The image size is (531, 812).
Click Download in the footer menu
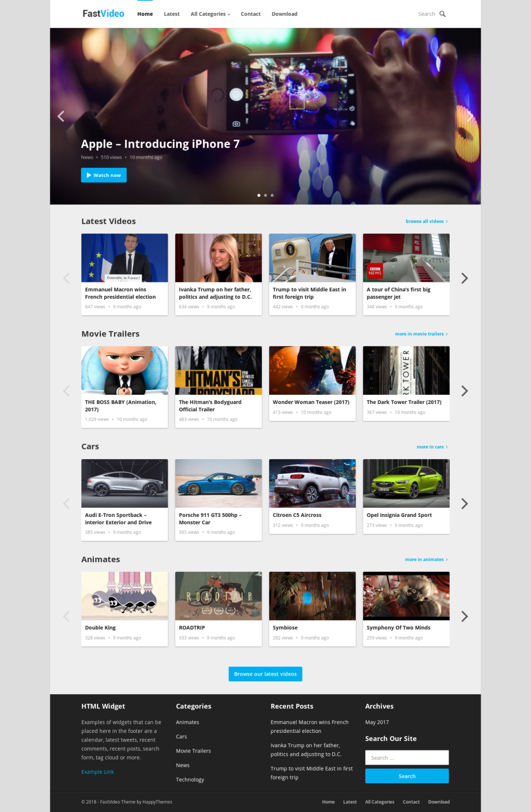pyautogui.click(x=439, y=801)
